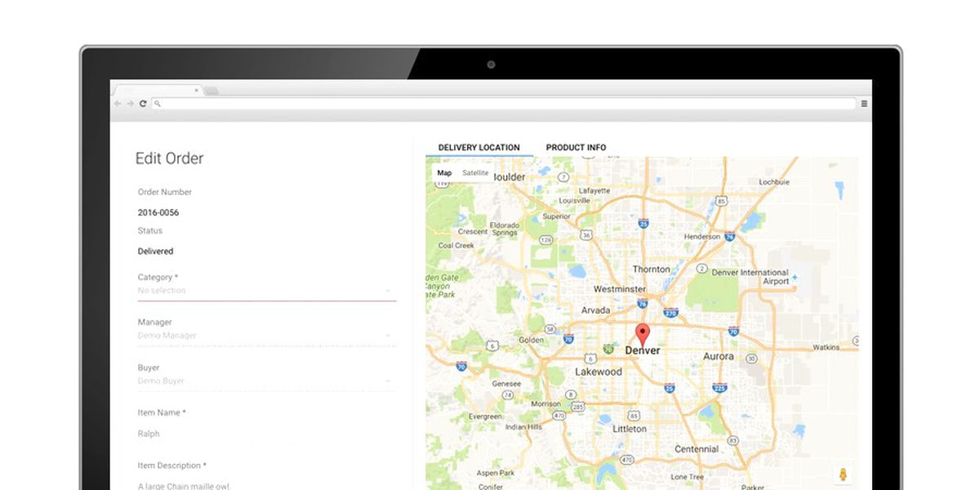Click the Aurora label on map
This screenshot has width=980, height=490.
click(x=719, y=357)
